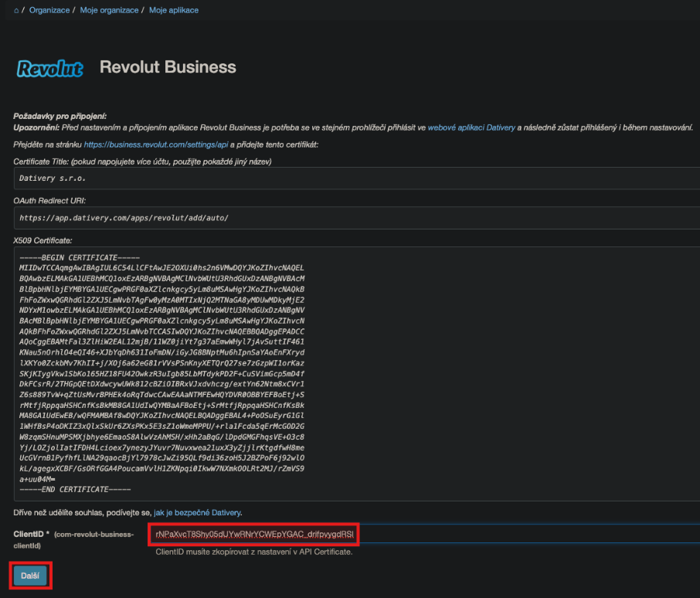Go to Moje organizace breadcrumb
The image size is (700, 598).
[x=109, y=10]
